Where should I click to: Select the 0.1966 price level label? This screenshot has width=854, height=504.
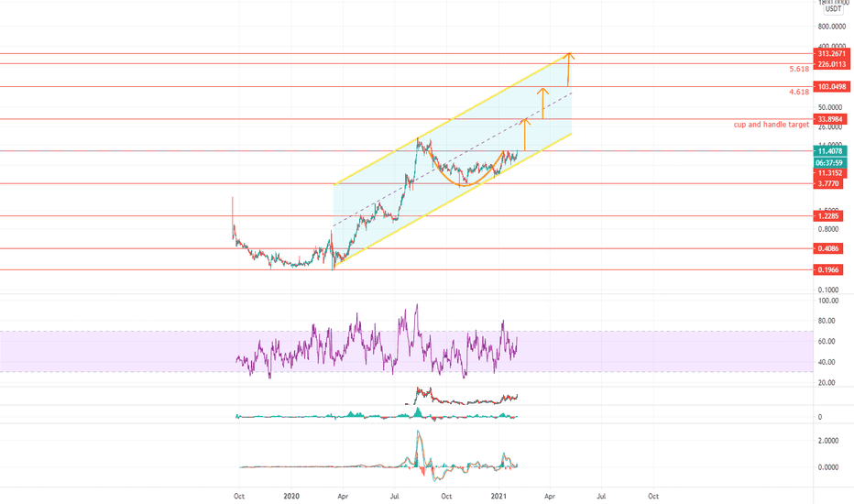827,270
